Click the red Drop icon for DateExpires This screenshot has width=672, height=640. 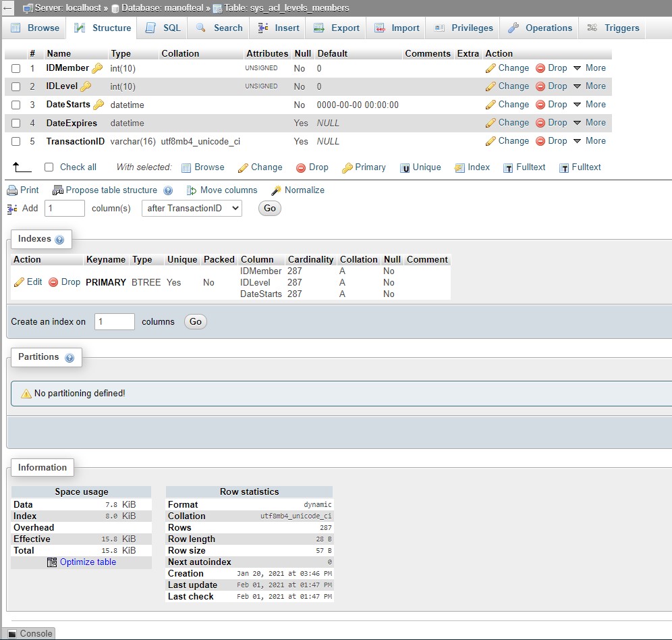pos(540,123)
